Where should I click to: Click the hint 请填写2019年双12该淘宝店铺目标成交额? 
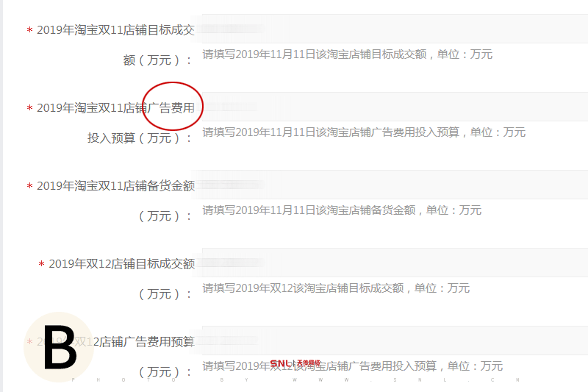click(336, 288)
